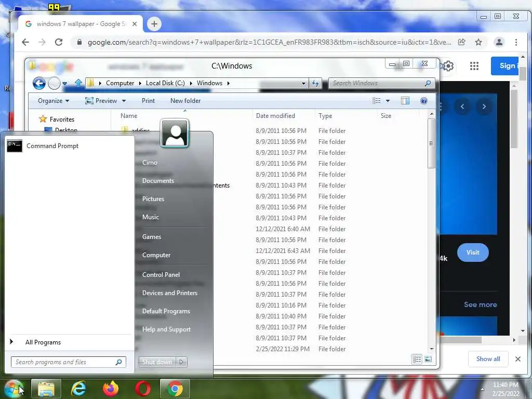Switch Explorer to large icons view in status corner

pos(428,359)
